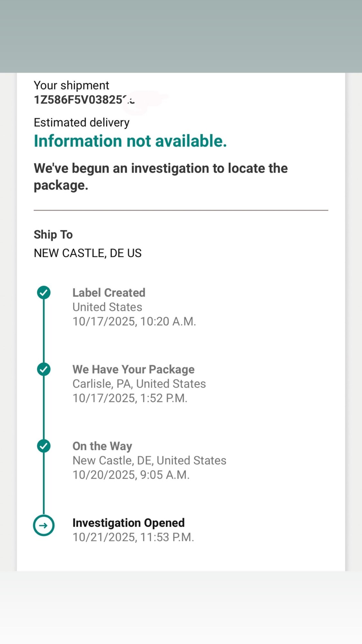
Task: Click the We Have Your Package checkmark
Action: coord(44,369)
